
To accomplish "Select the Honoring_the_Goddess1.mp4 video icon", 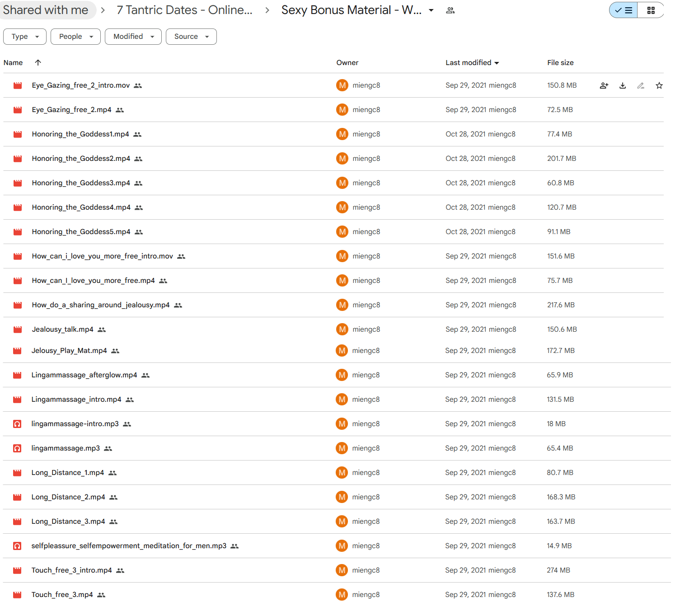I will 18,134.
